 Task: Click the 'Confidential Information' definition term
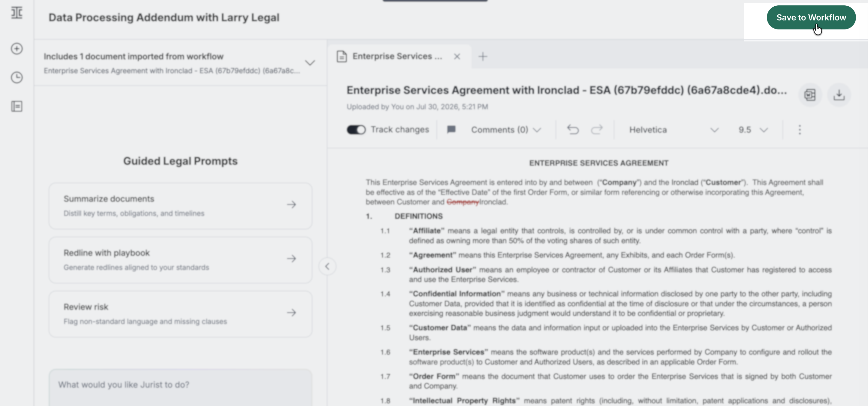tap(457, 294)
